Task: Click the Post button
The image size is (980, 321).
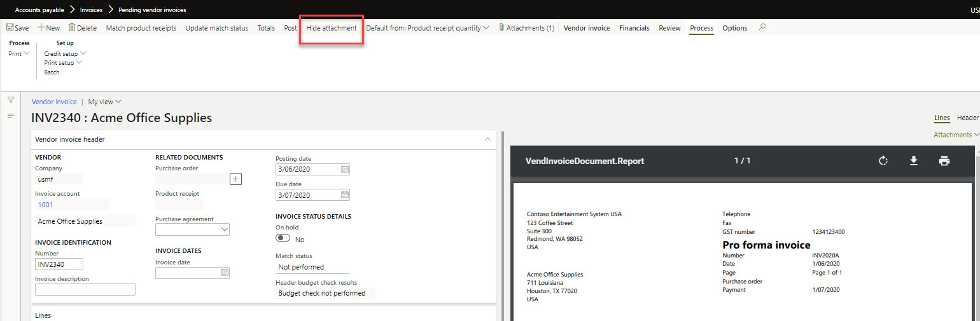Action: (291, 28)
